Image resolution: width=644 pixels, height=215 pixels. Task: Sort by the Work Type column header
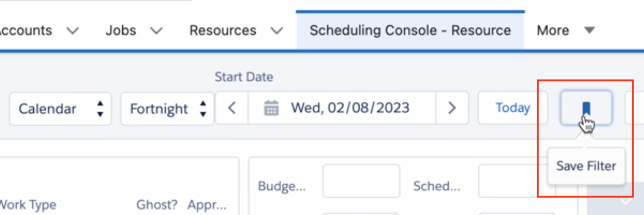click(x=28, y=205)
